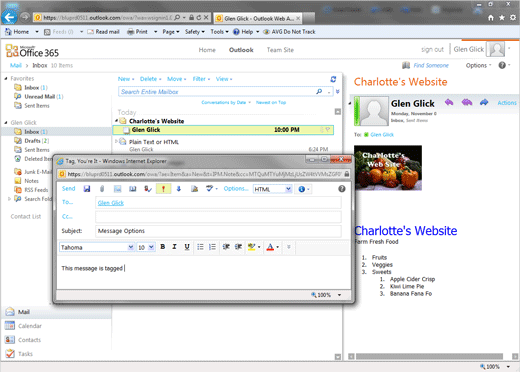Toggle High Importance red exclamation button

pyautogui.click(x=163, y=189)
